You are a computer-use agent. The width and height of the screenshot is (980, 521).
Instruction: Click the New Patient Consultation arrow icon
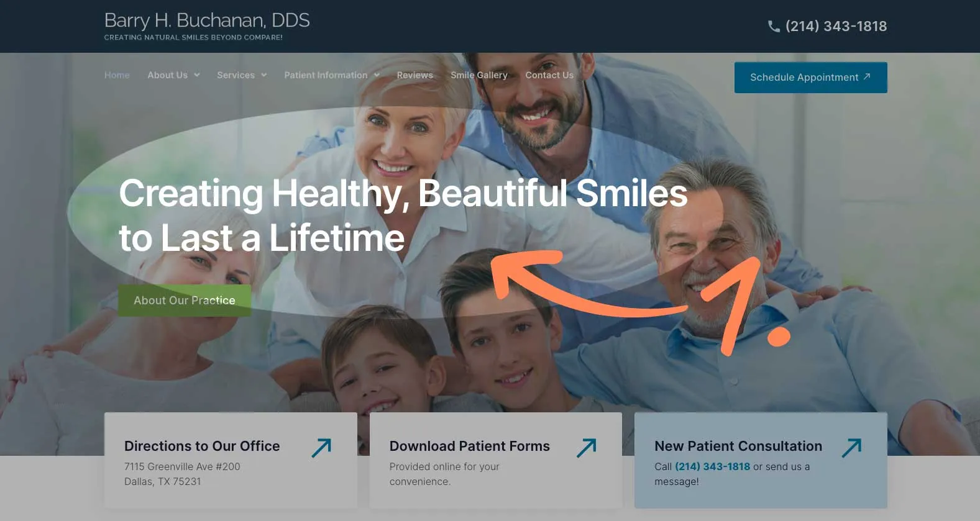click(852, 448)
